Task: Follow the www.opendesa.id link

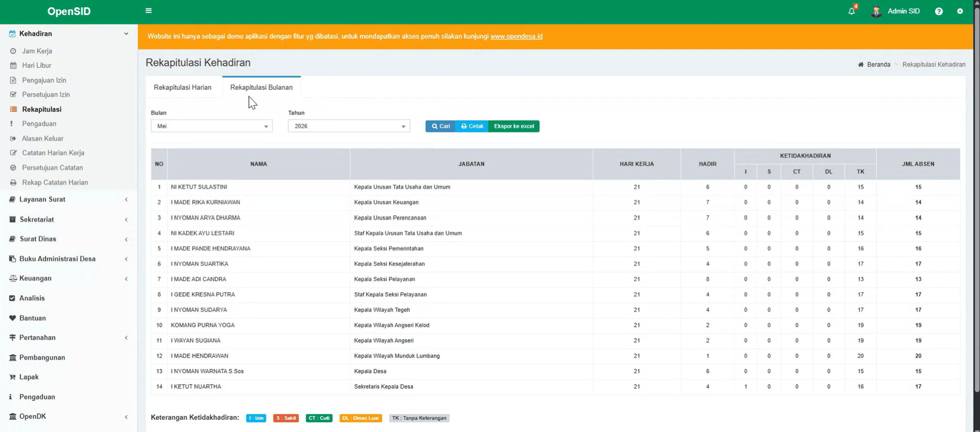Action: tap(516, 36)
